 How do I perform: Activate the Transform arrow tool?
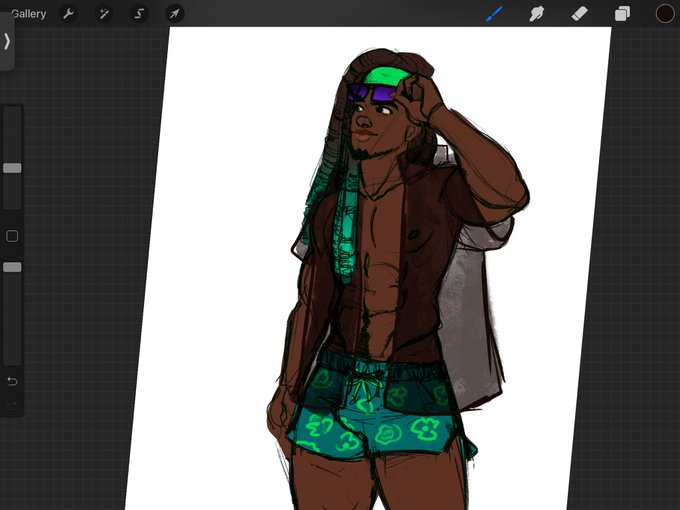coord(174,14)
